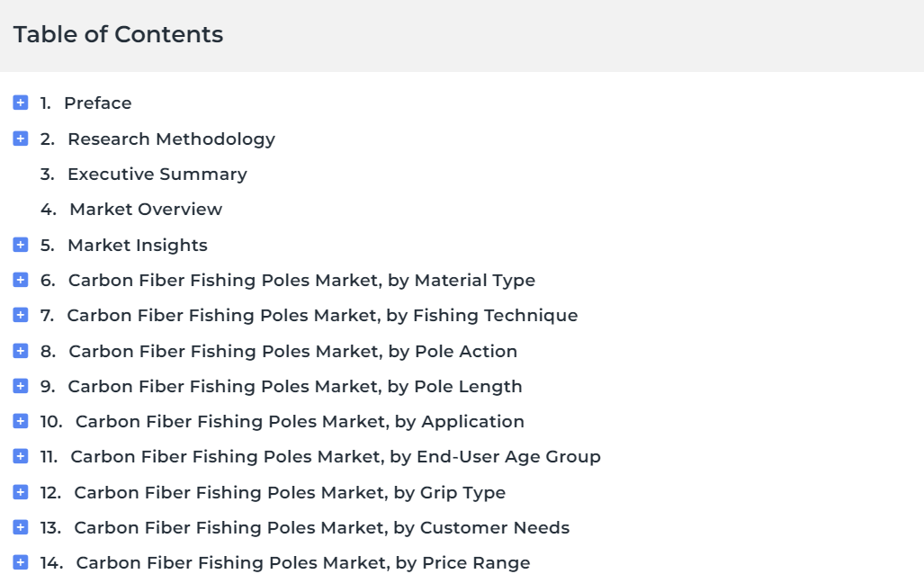Image resolution: width=924 pixels, height=583 pixels.
Task: Toggle plus icon for End-User Age Group
Action: 21,457
